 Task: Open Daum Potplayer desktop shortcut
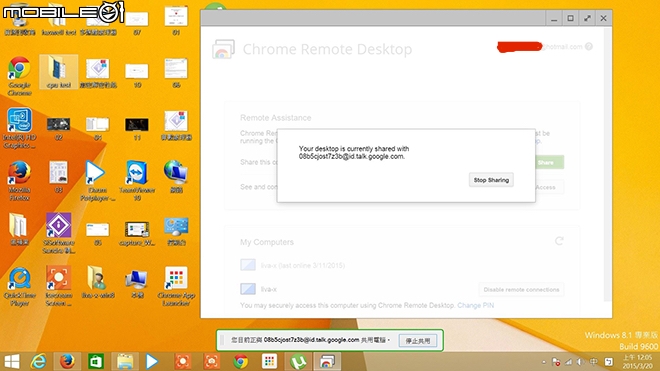[x=98, y=180]
